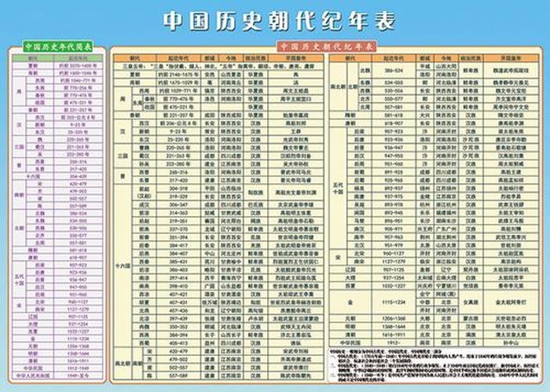Click the green banner "中国历史年代简表"
This screenshot has width=550, height=392.
(x=58, y=46)
